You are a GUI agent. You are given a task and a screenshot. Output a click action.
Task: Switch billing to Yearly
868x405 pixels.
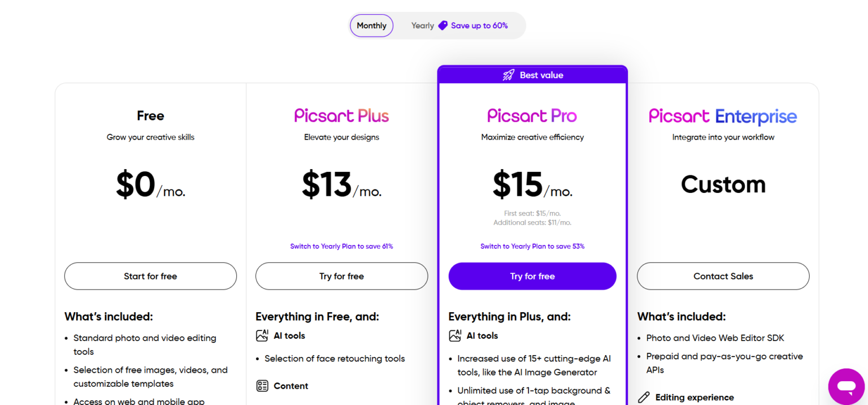tap(422, 25)
